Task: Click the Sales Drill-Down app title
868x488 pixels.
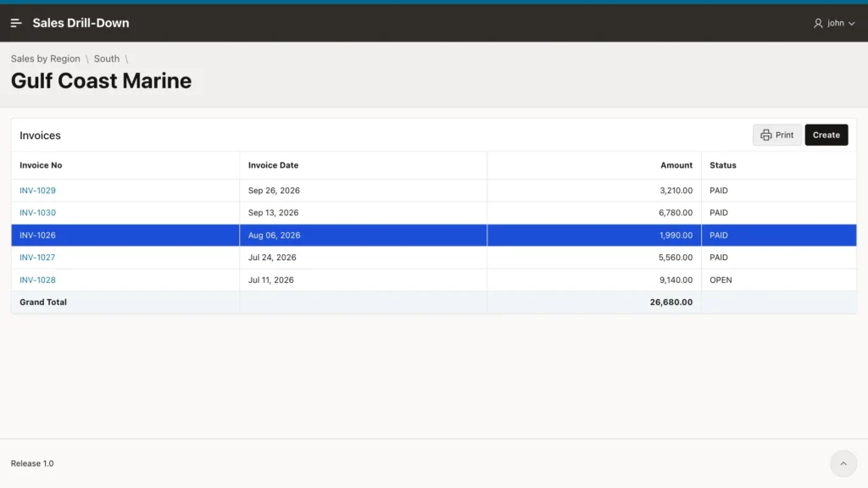Action: 81,23
